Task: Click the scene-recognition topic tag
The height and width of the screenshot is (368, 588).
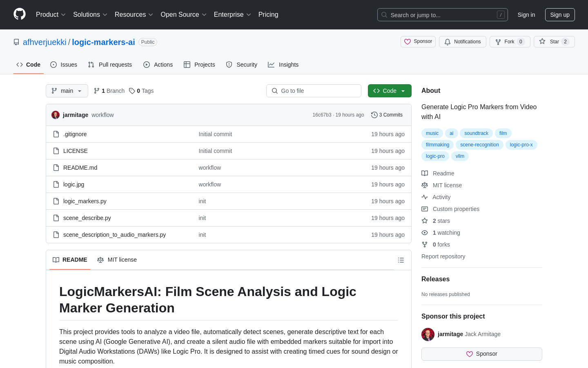Action: click(479, 145)
